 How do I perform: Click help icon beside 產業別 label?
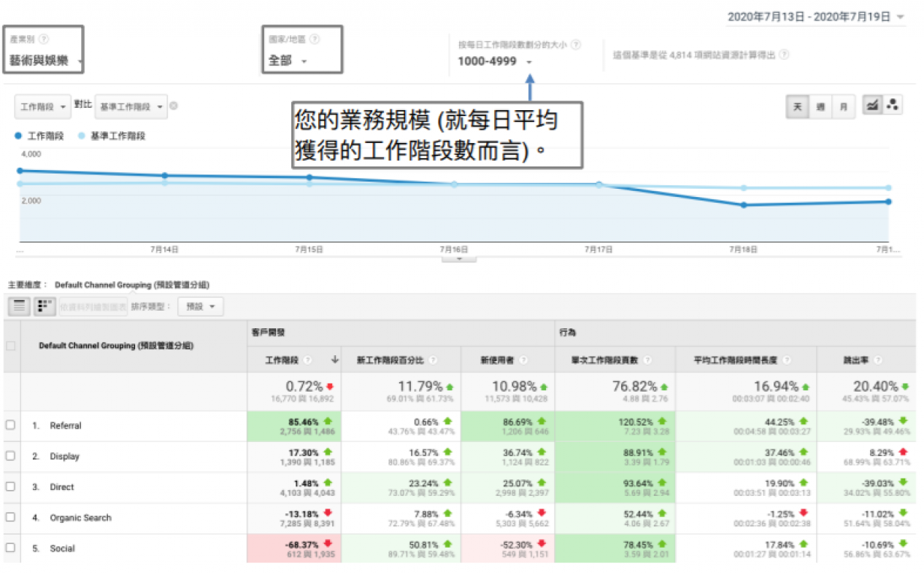44,39
